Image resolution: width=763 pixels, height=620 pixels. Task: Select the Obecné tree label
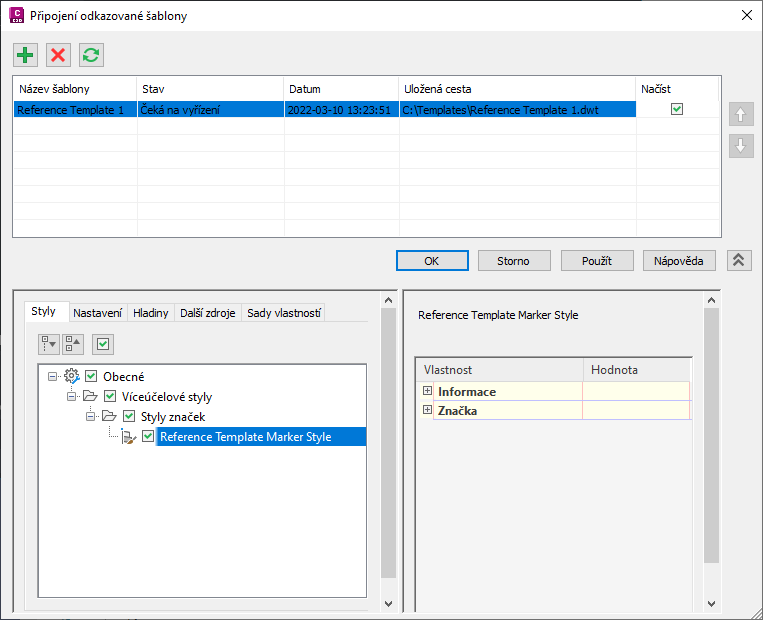(x=124, y=377)
